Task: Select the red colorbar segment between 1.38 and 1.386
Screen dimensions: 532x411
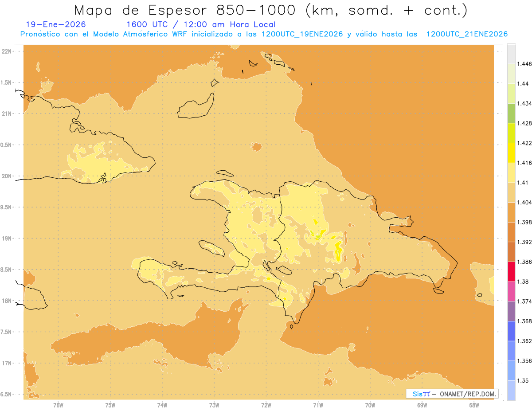Action: (x=511, y=271)
